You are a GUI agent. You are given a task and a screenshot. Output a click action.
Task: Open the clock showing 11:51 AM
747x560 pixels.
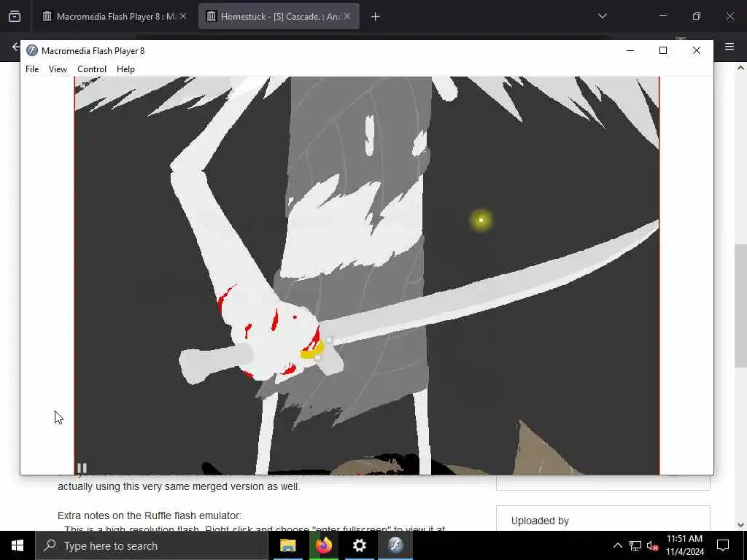point(684,545)
